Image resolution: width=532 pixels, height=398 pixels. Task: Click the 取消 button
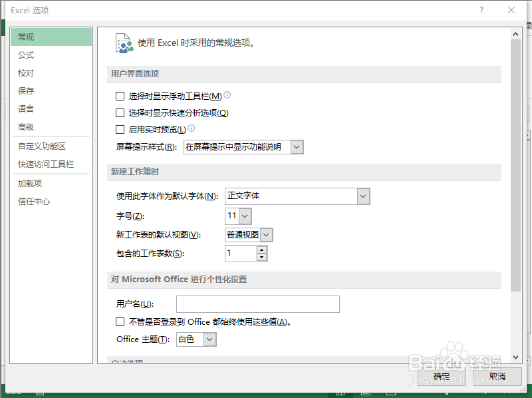497,376
